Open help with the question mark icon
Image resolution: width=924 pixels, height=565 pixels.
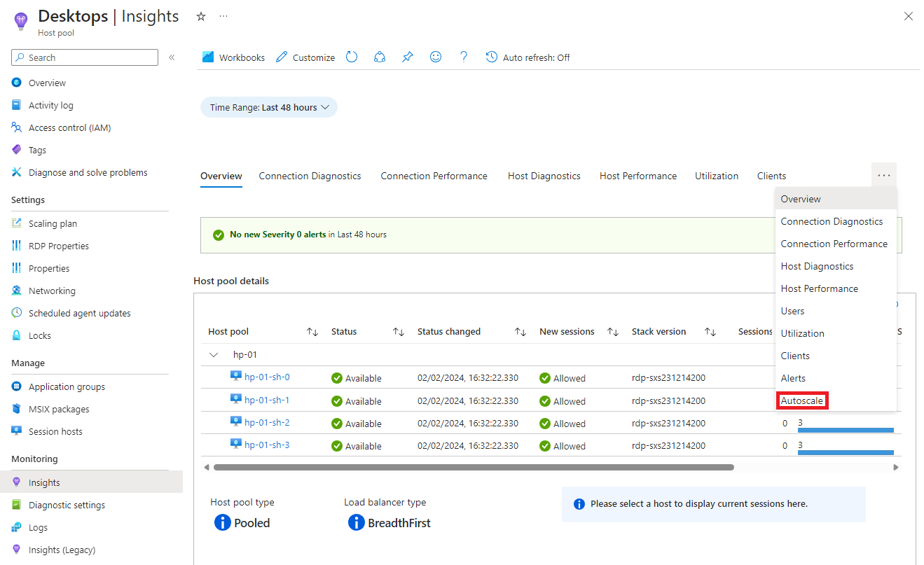[x=463, y=57]
